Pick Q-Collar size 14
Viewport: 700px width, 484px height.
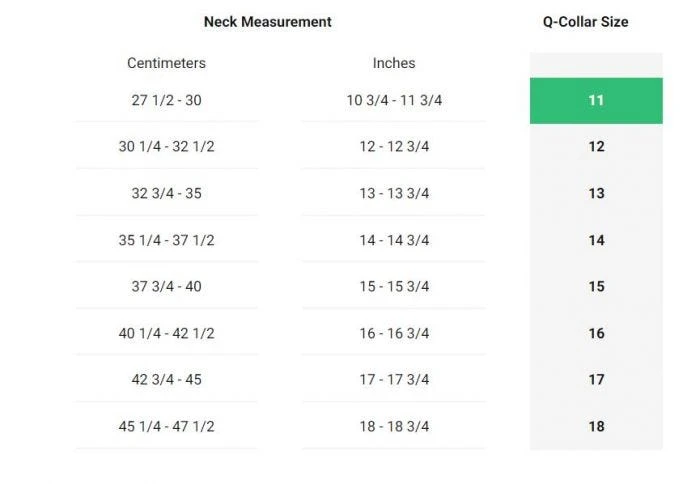pos(596,240)
